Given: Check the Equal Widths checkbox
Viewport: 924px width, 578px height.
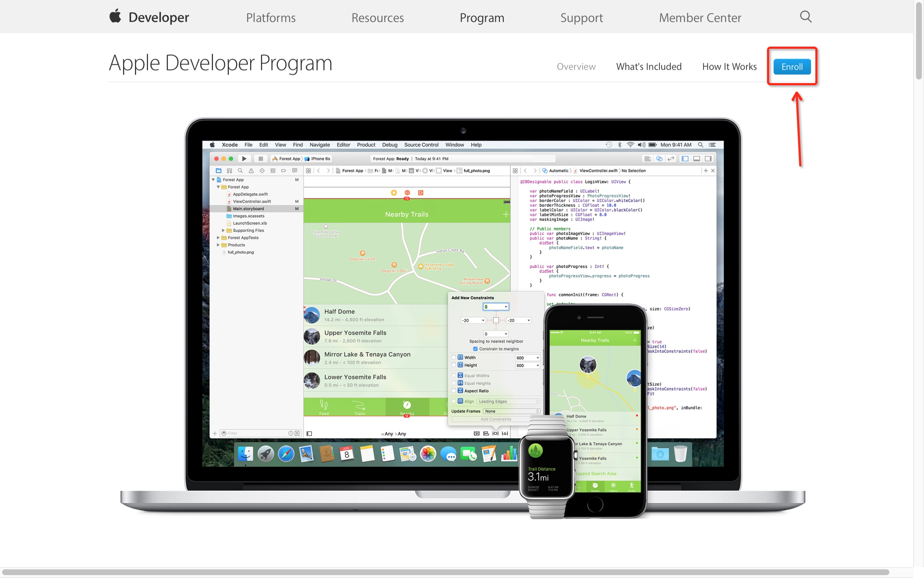Looking at the screenshot, I should click(x=454, y=375).
